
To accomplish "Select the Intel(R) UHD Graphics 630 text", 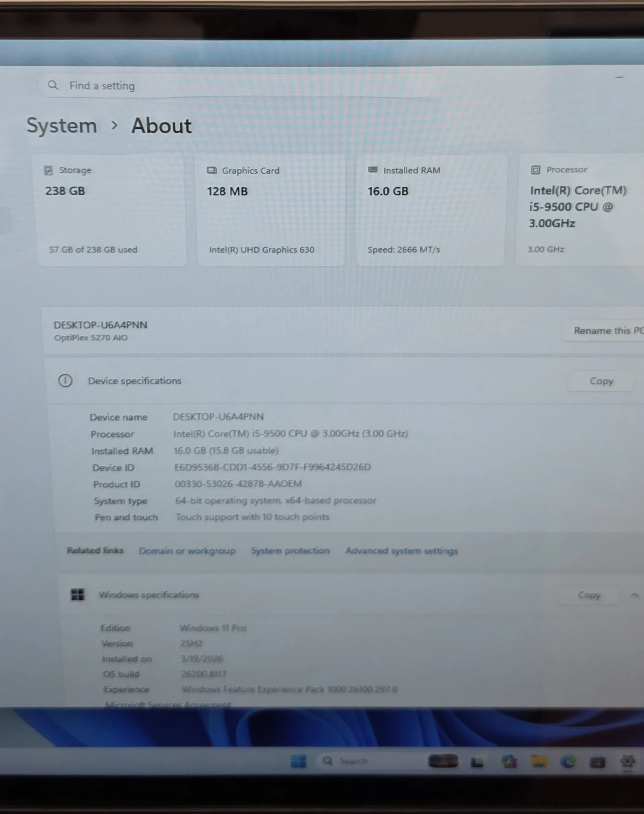I will pos(262,249).
